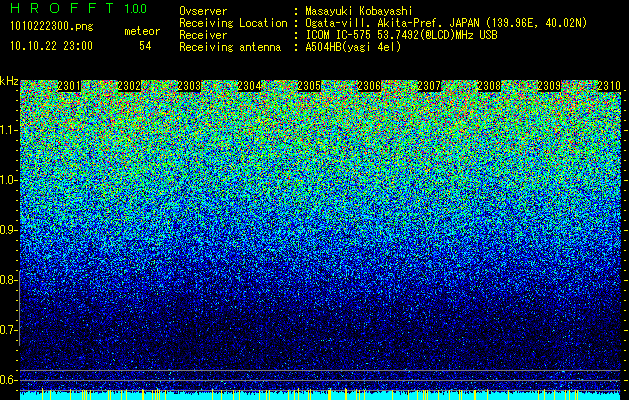Viewport: 629px width, 400px height.
Task: Click the 2303 time marker
Action: pyautogui.click(x=189, y=86)
